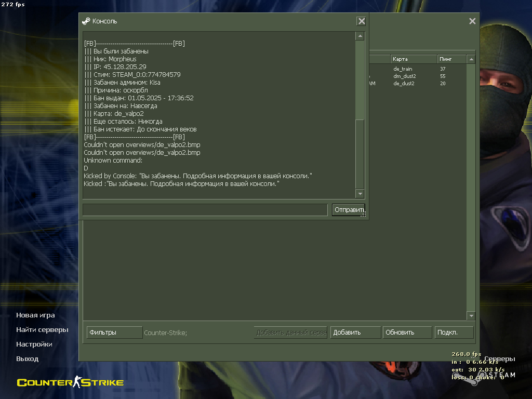Open Настройки in main menu
The image size is (532, 399).
click(x=34, y=344)
